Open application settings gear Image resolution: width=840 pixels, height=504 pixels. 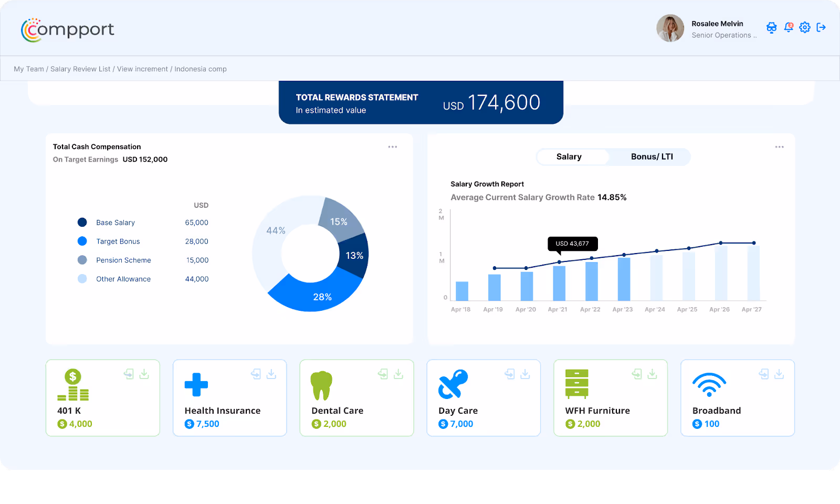coord(805,27)
